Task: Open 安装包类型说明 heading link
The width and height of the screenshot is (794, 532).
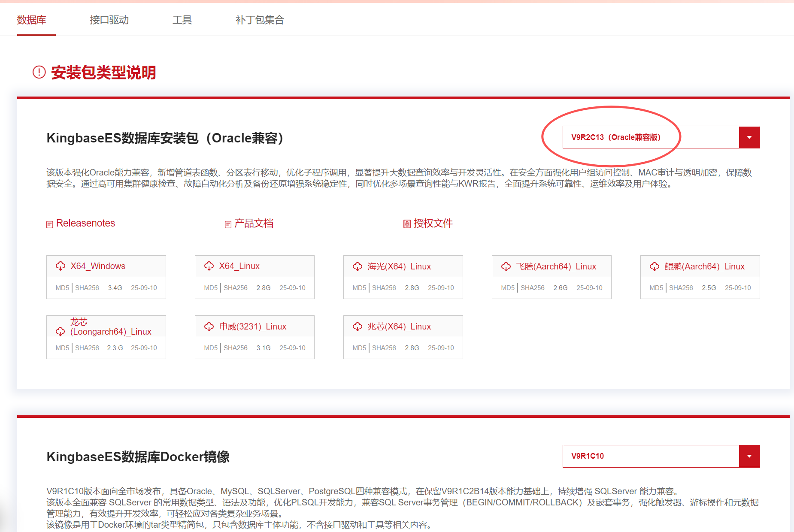Action: (x=103, y=73)
